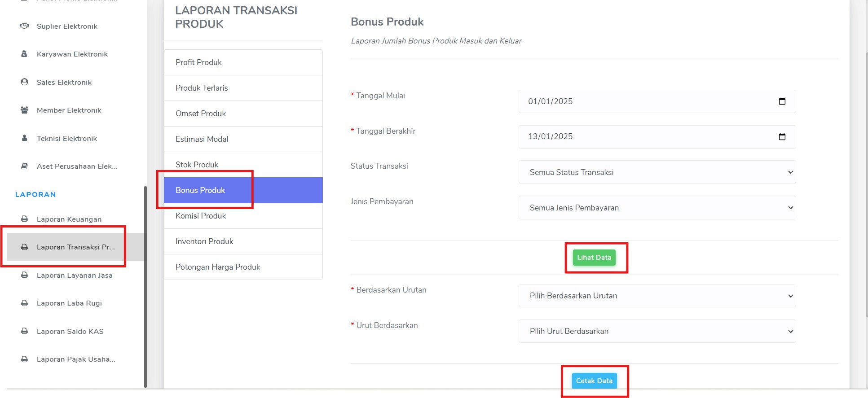Image resolution: width=868 pixels, height=398 pixels.
Task: Open the Urut Berdasarkan dropdown
Action: [657, 331]
